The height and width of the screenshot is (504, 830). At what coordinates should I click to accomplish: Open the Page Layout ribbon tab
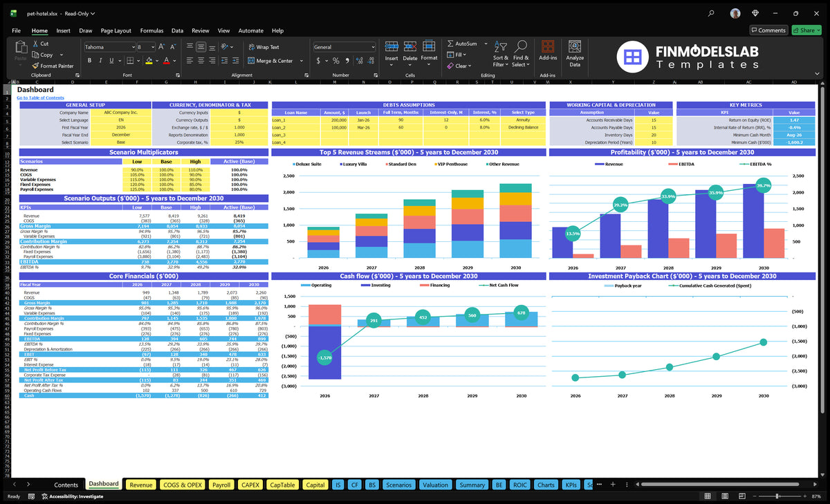[x=116, y=30]
